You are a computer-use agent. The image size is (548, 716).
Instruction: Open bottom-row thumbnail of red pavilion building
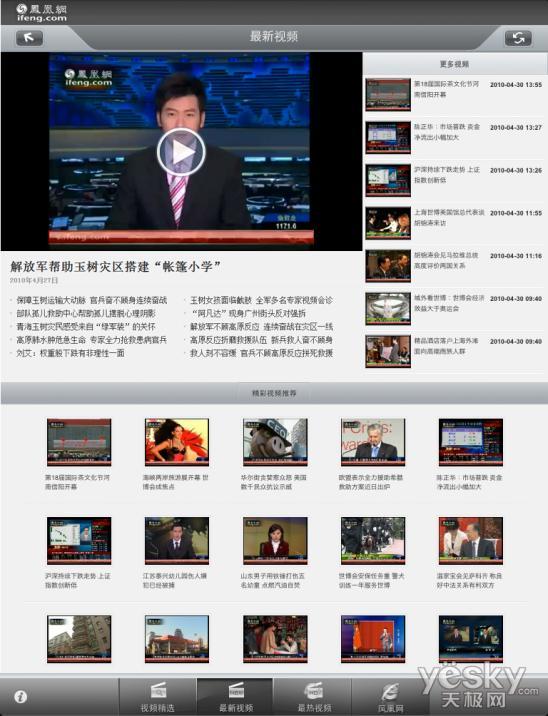coord(177,639)
